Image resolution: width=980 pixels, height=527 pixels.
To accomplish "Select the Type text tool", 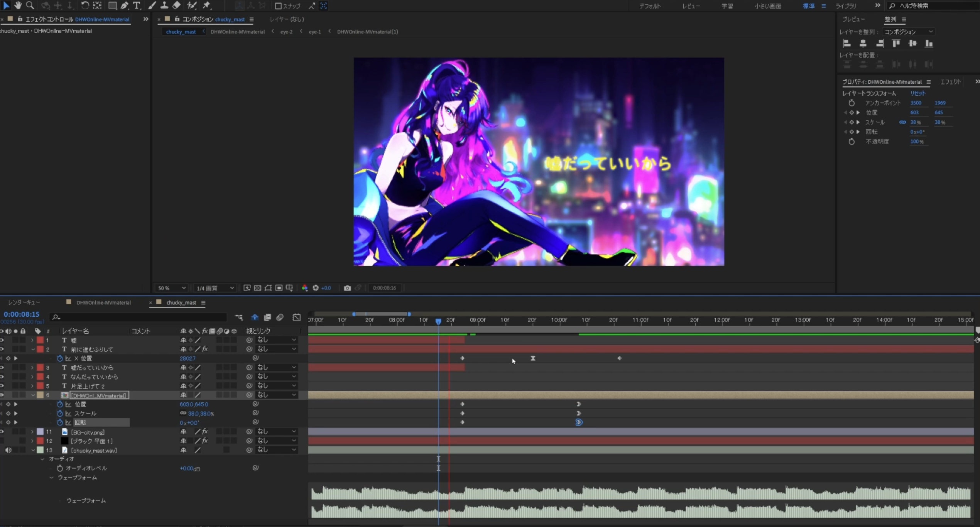I will coord(137,5).
